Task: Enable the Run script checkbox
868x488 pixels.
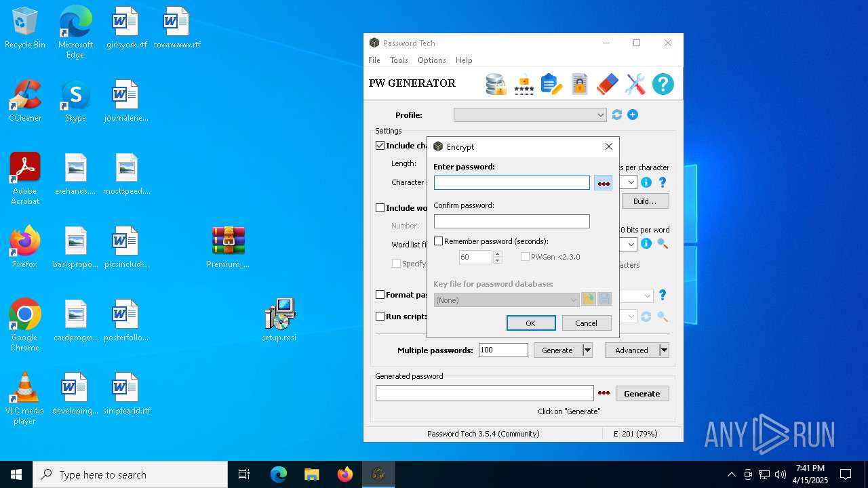Action: coord(380,317)
